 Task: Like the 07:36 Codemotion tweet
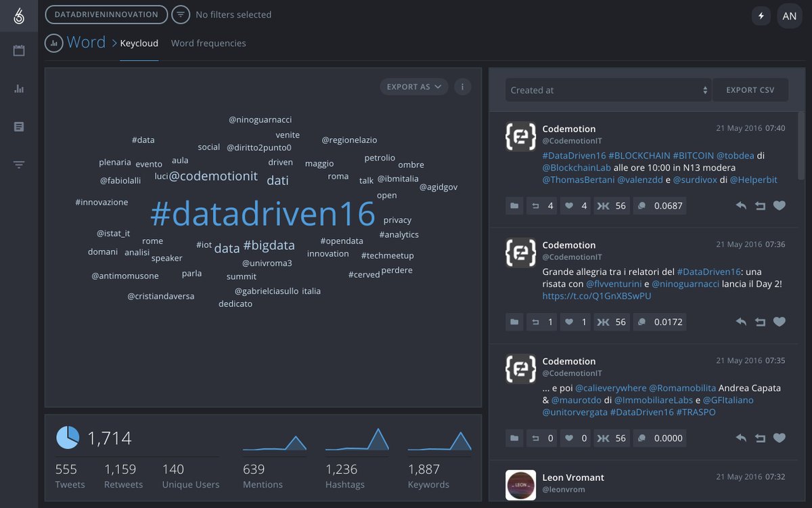click(780, 322)
